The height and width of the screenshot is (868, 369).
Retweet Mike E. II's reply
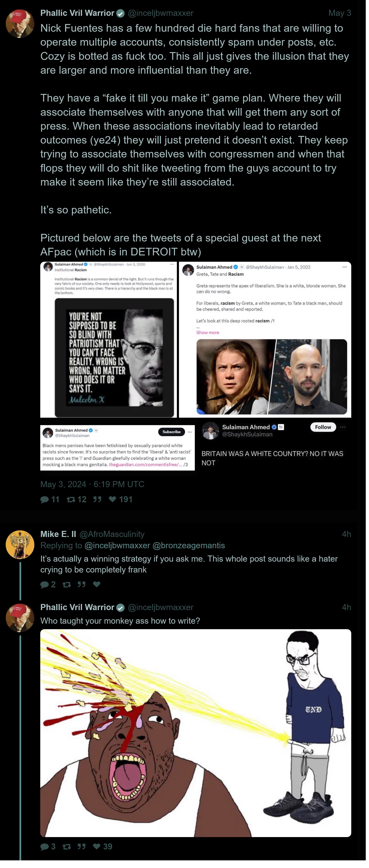pos(67,585)
